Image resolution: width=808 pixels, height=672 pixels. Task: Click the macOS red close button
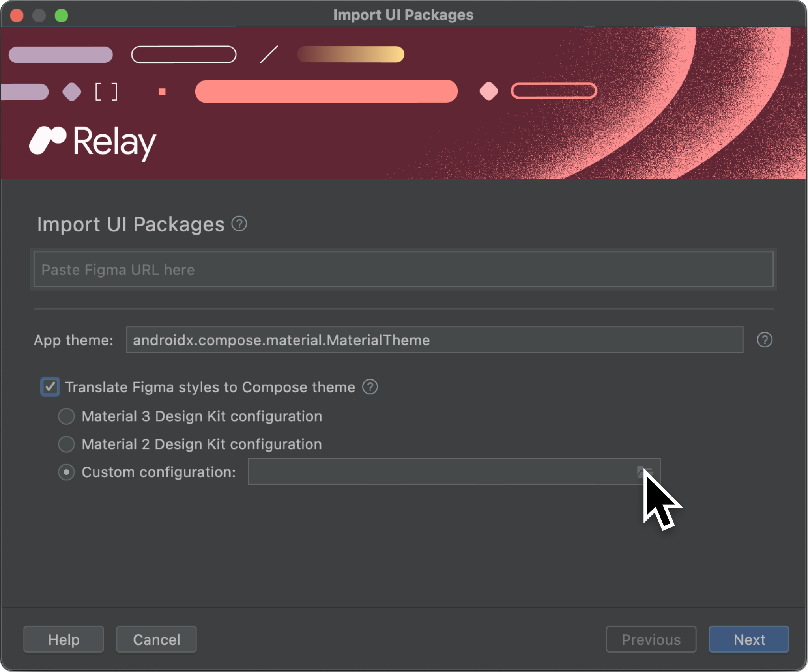pyautogui.click(x=19, y=14)
